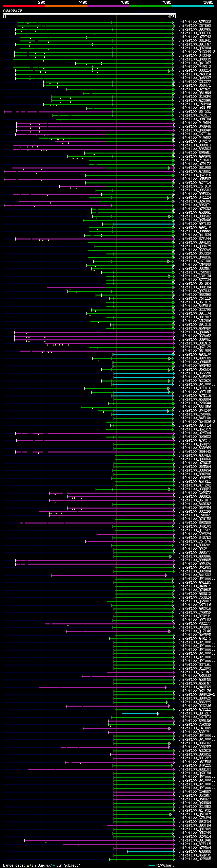217x868 pixels.
Task: Click the green alignment bar for UniRef100_Q6MQY2
Action: coord(144,444)
